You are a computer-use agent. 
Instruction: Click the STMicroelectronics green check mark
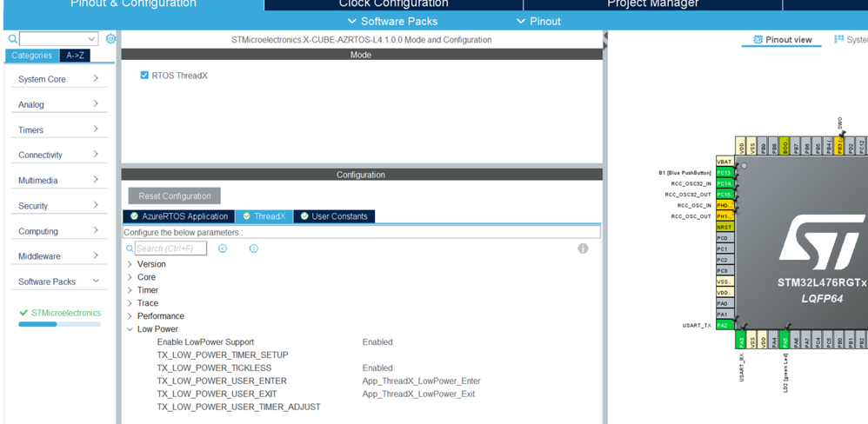(23, 313)
